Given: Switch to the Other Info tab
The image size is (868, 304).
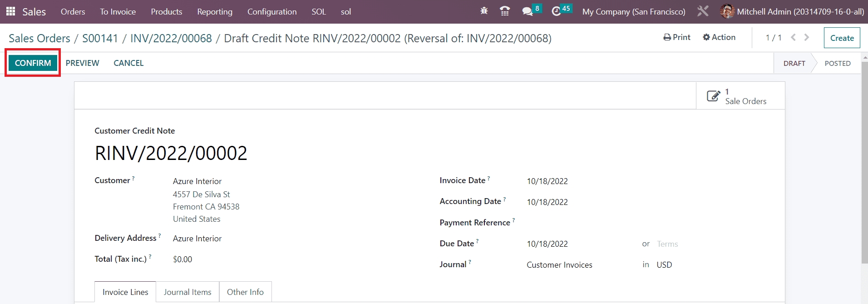Looking at the screenshot, I should 245,292.
